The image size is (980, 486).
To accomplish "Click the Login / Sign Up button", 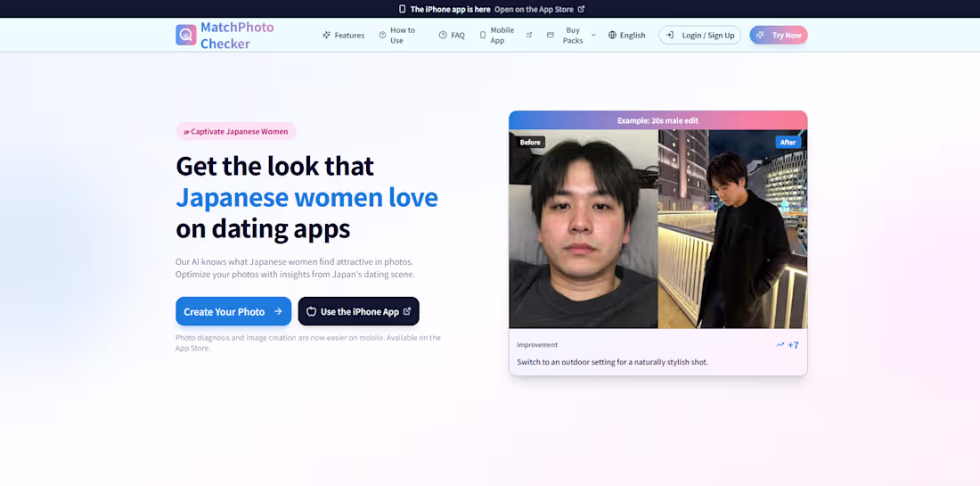I will (x=700, y=35).
